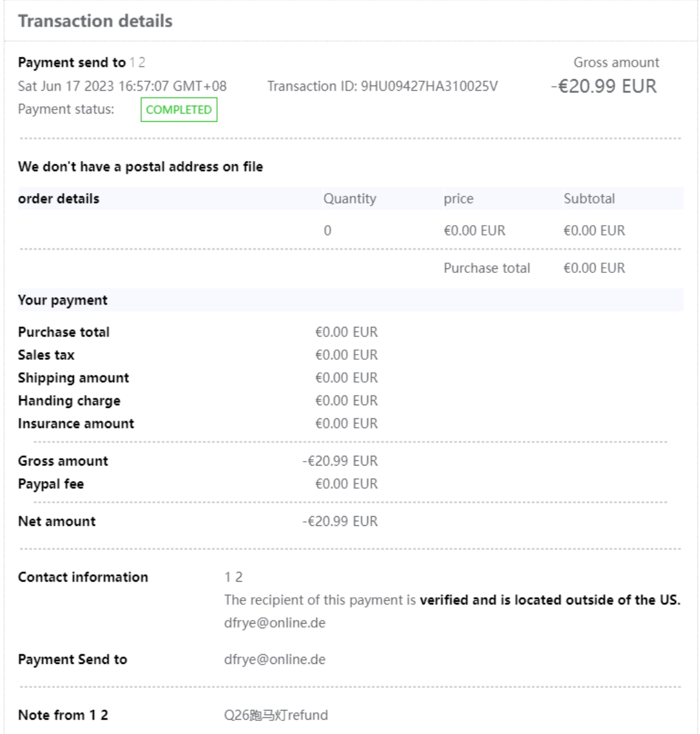Click the Transaction details heading
This screenshot has height=734, width=700.
click(x=95, y=21)
